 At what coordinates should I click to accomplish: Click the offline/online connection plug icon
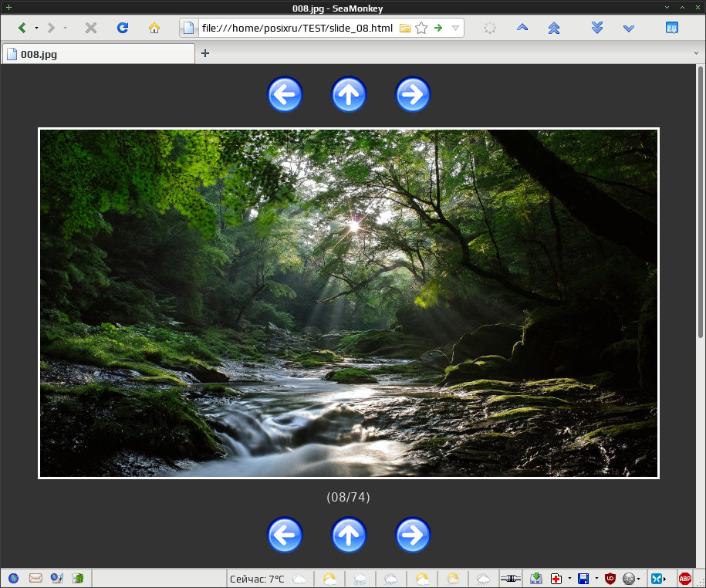pyautogui.click(x=511, y=579)
